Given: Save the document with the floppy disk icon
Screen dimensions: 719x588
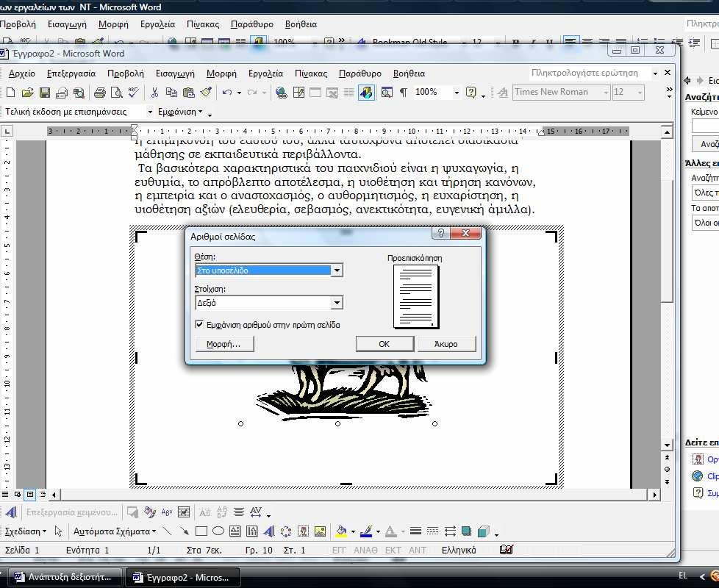Looking at the screenshot, I should click(x=45, y=93).
